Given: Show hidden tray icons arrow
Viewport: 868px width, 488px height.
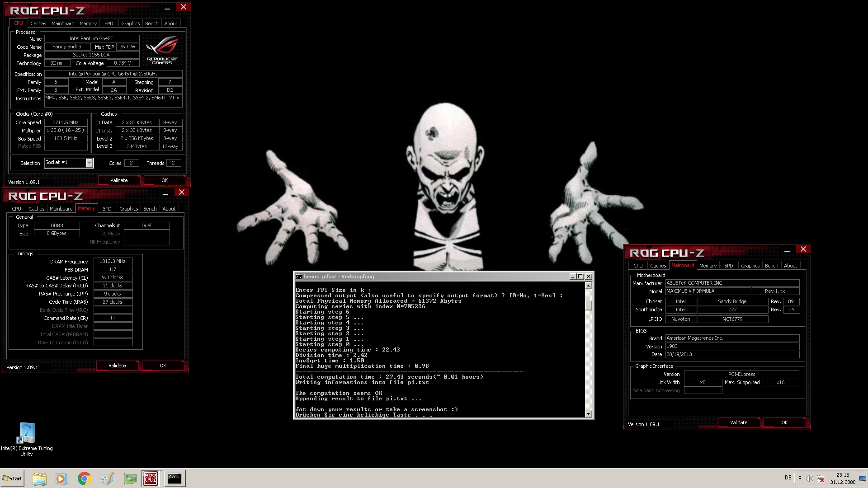Looking at the screenshot, I should [x=800, y=478].
